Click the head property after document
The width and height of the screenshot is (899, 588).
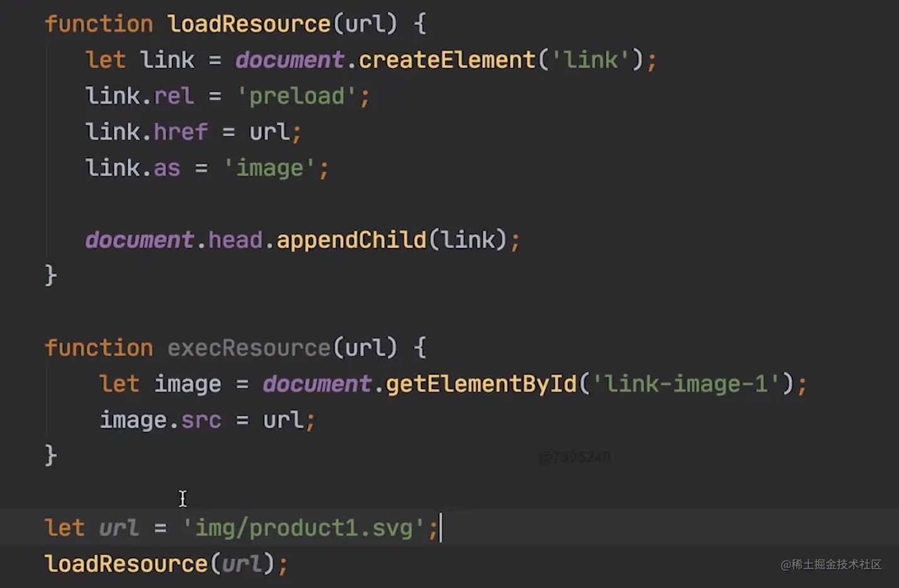pyautogui.click(x=235, y=240)
